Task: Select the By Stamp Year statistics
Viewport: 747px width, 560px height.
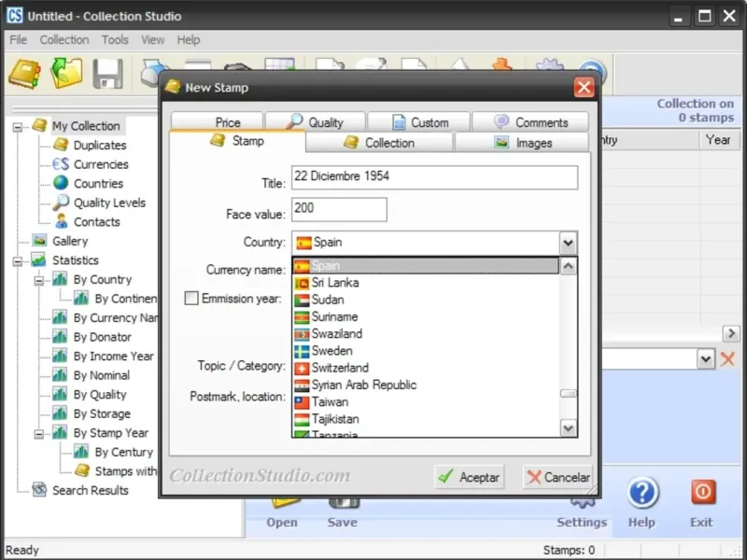Action: 110,433
